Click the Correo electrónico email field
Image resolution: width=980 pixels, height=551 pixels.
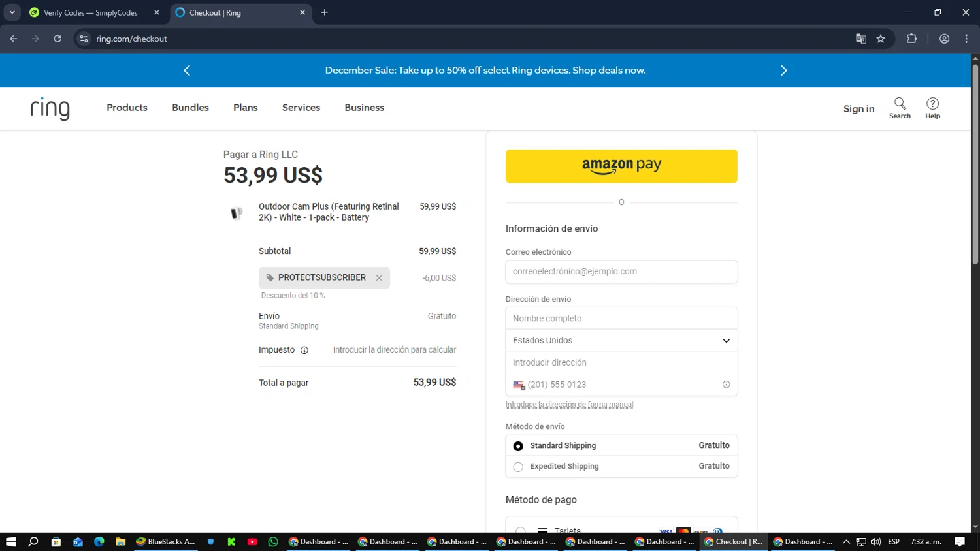[x=621, y=272]
